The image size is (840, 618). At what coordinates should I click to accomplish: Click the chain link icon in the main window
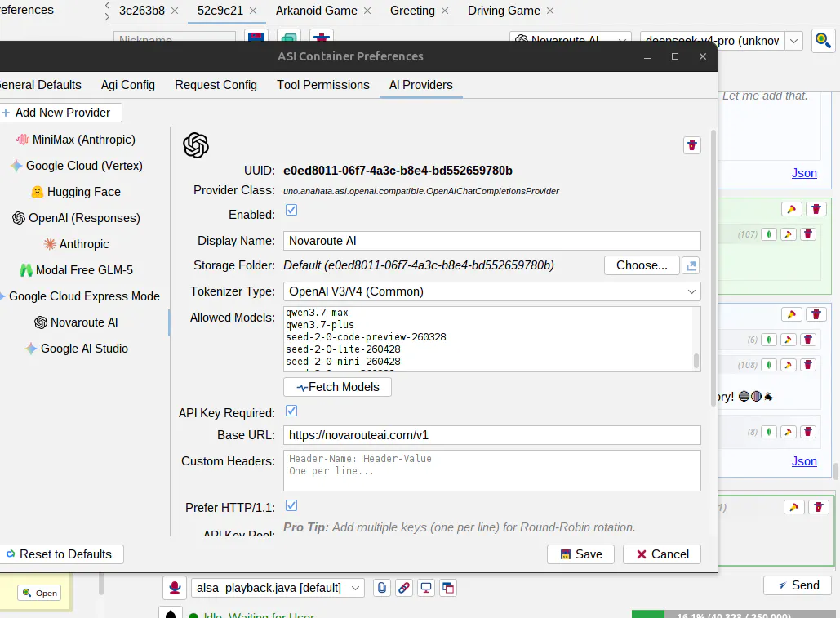click(404, 588)
